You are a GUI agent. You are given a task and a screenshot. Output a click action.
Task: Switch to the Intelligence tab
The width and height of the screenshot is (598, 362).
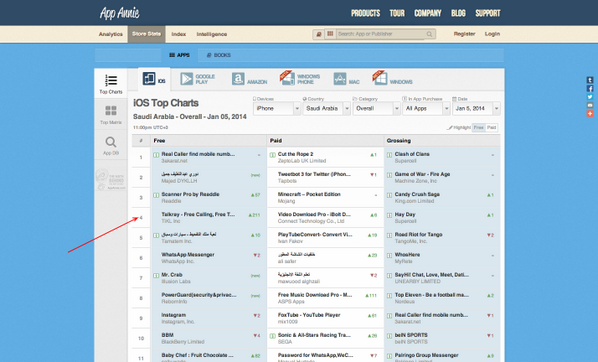pyautogui.click(x=212, y=34)
